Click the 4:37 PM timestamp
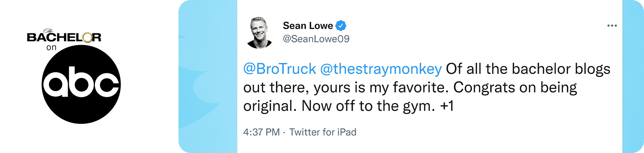The width and height of the screenshot is (644, 153). click(x=261, y=132)
